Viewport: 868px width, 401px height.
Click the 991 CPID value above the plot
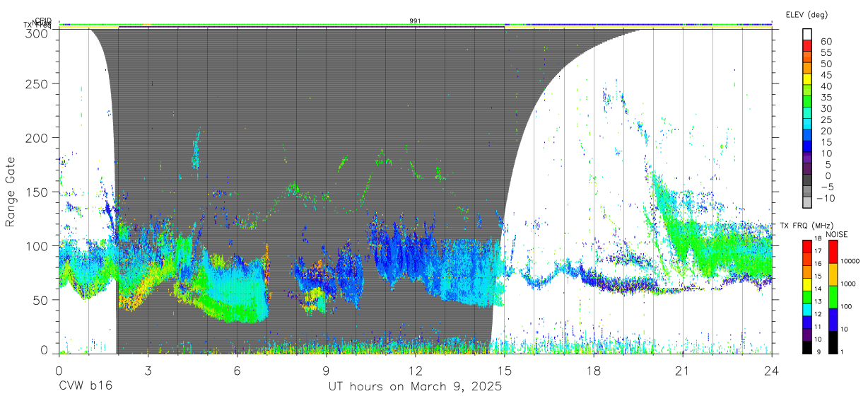(x=416, y=21)
